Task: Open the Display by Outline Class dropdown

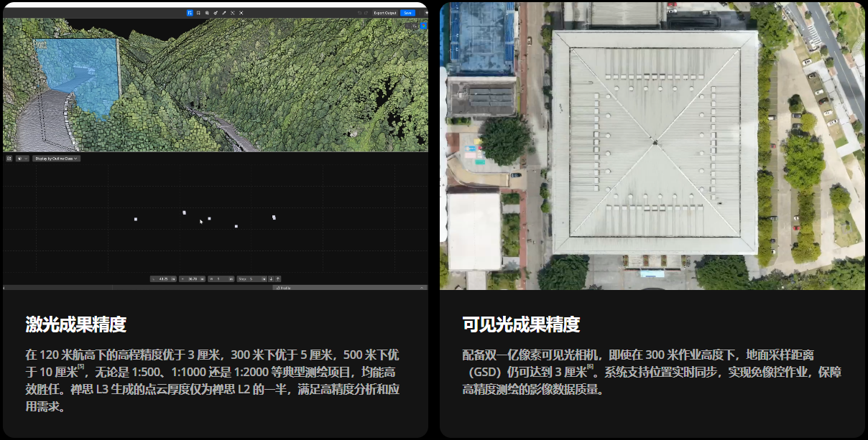Action: click(56, 158)
